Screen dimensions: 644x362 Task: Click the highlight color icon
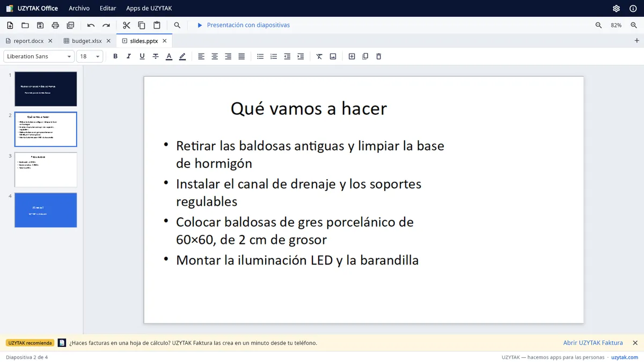[182, 56]
